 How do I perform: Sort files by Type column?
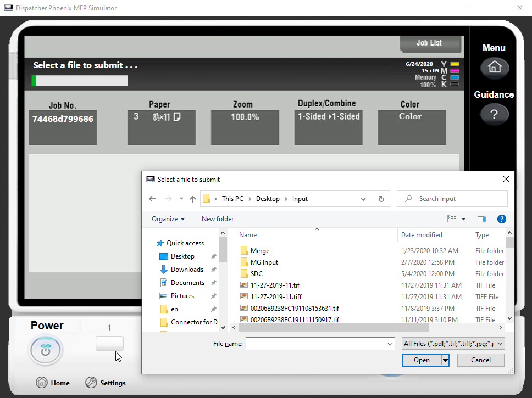(482, 235)
